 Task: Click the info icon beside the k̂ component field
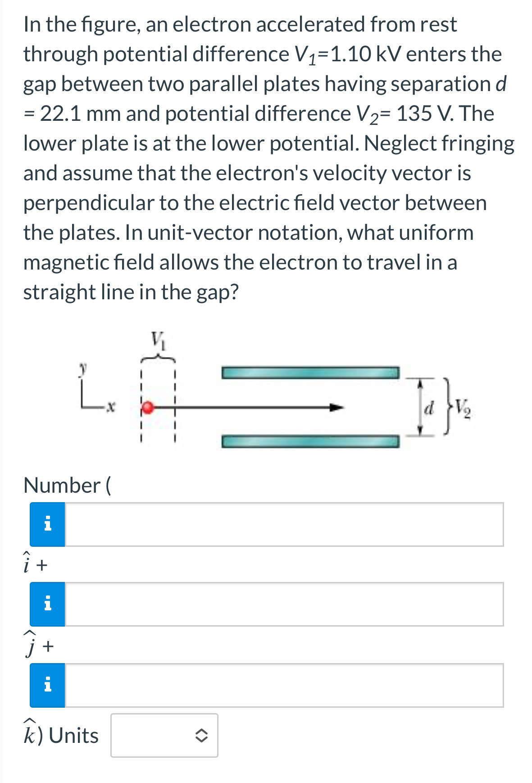tap(47, 685)
